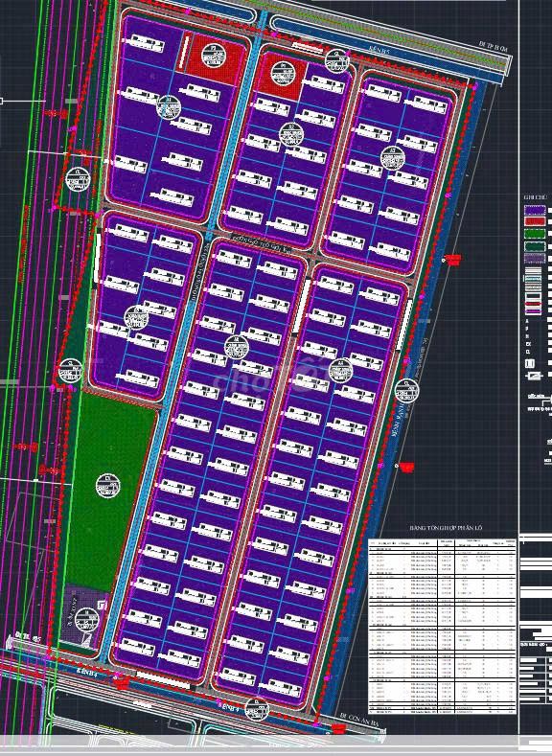Viewport: 552px width, 756px height.
Task: Pick the bright green legend swatch
Action: [x=535, y=234]
